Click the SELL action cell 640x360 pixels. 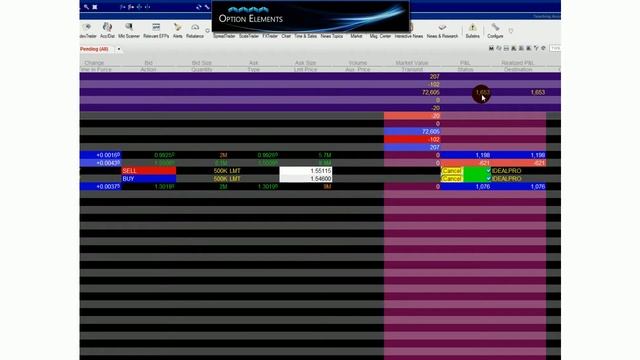click(149, 171)
